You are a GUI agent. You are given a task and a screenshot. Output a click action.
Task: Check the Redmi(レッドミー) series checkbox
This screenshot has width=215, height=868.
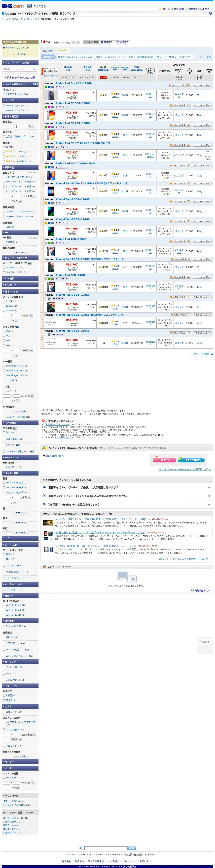[x=4, y=106]
